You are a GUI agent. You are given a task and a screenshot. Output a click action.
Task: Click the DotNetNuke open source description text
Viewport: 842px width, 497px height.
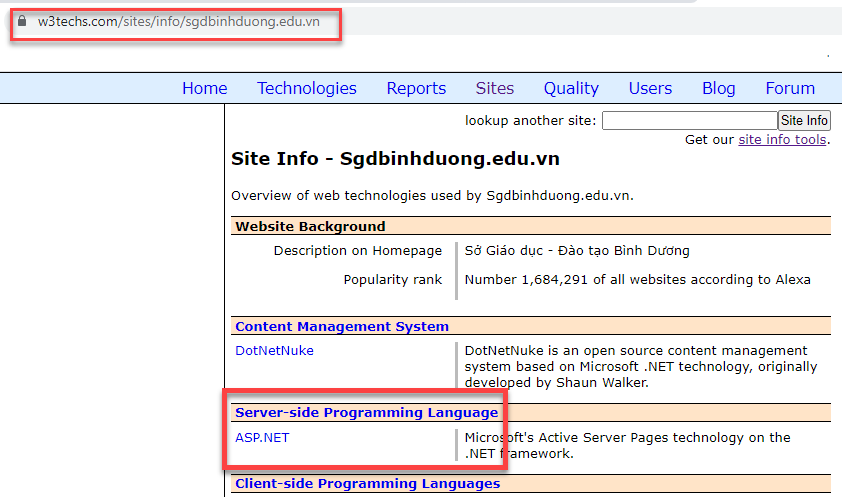[641, 367]
